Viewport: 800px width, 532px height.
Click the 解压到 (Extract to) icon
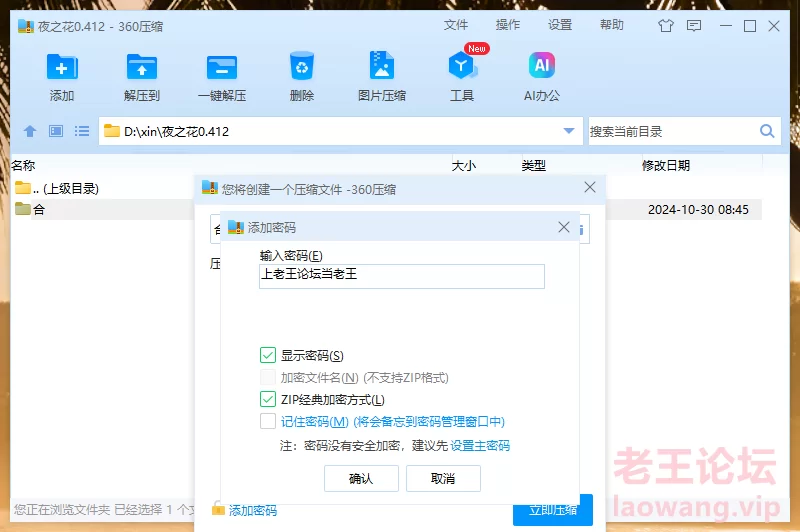coord(142,67)
